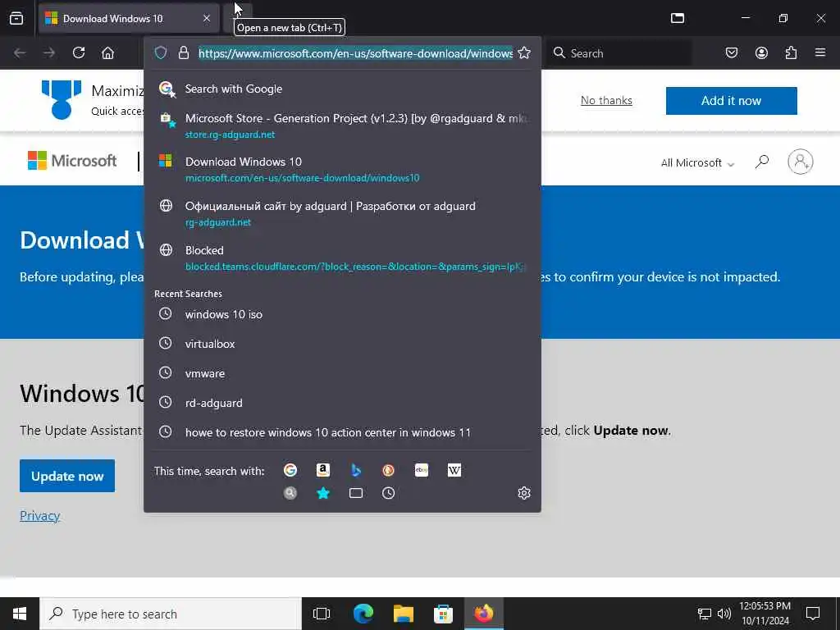Dismiss banner with No thanks link
Viewport: 840px width, 630px height.
point(606,100)
